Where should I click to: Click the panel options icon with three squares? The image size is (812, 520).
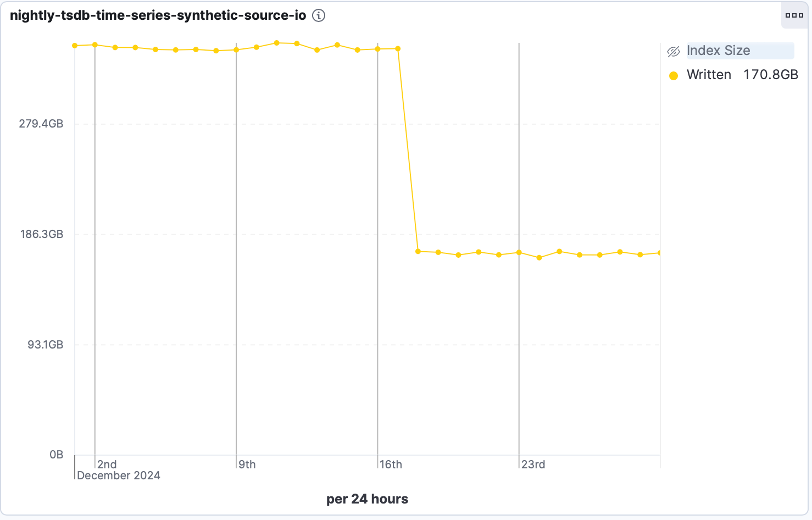tap(794, 15)
